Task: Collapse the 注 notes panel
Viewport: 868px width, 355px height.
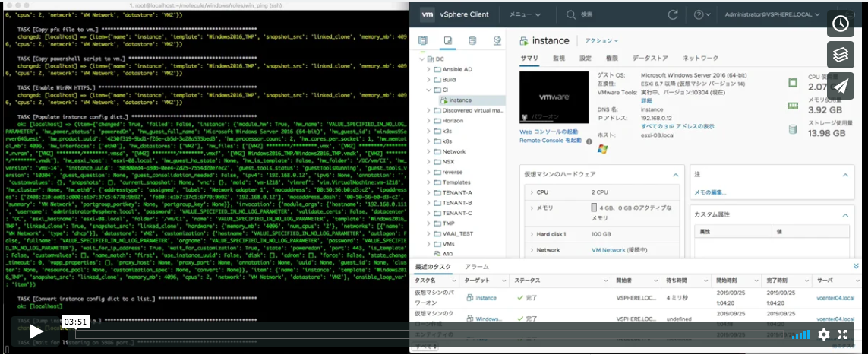Action: point(844,174)
